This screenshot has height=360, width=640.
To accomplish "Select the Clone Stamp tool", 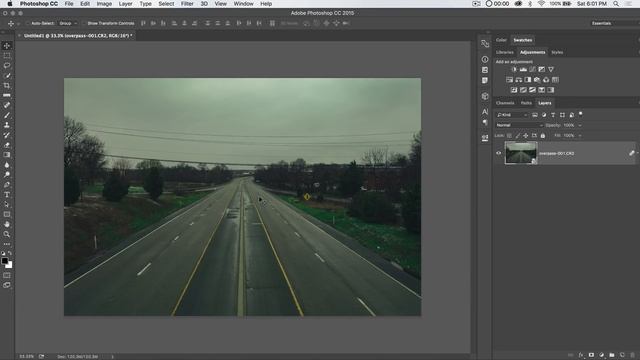I will pos(7,125).
